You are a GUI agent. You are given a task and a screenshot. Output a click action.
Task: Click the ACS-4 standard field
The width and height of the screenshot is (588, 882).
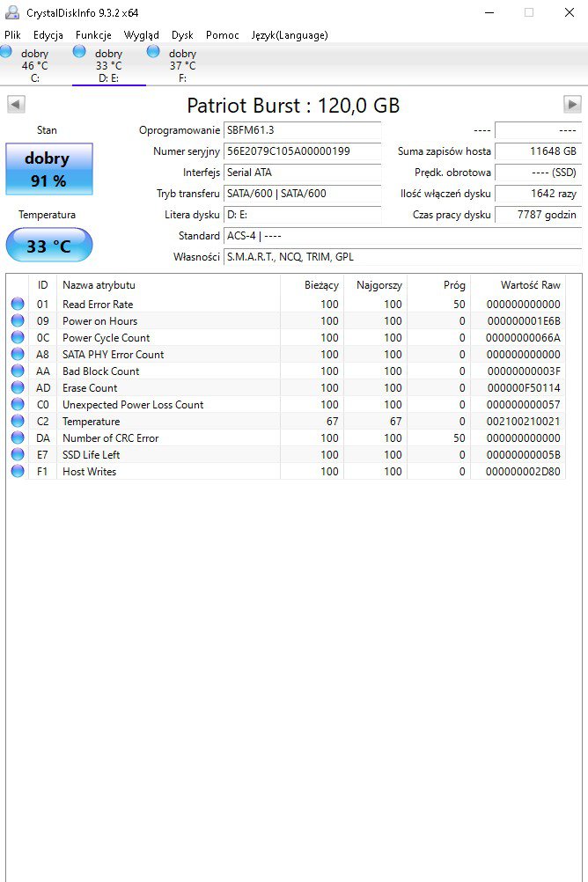pyautogui.click(x=403, y=236)
